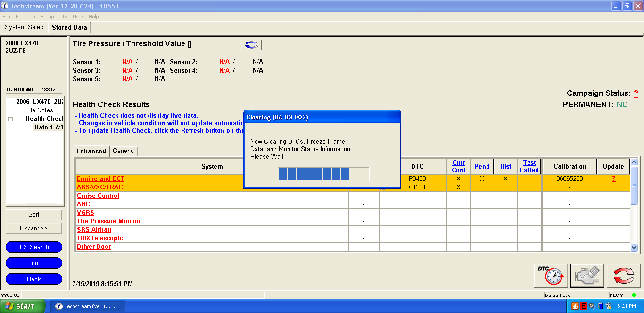Open the TIS menu
Image resolution: width=644 pixels, height=313 pixels.
(x=63, y=17)
